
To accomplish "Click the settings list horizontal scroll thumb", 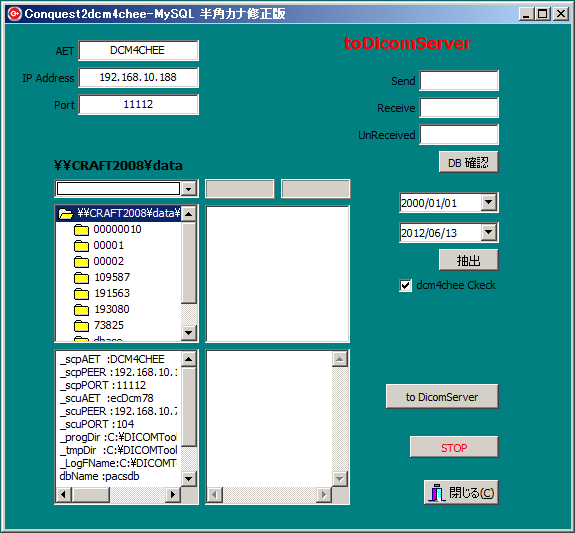I will point(90,494).
